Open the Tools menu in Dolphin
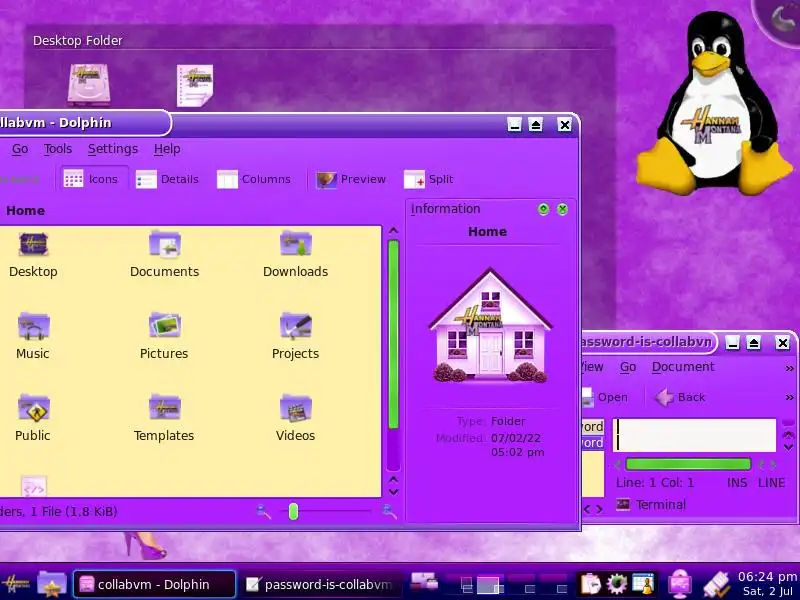Screen dimensions: 800x600 (x=58, y=148)
